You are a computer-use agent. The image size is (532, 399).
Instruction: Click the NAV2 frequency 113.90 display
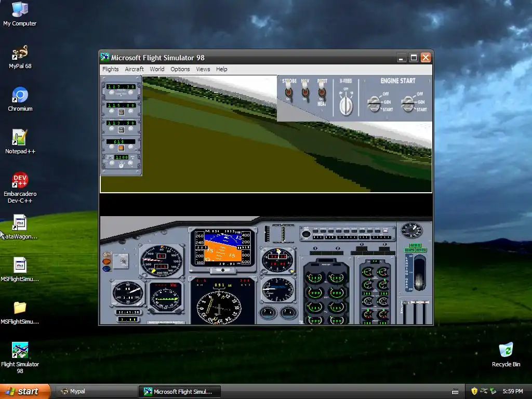tap(121, 123)
